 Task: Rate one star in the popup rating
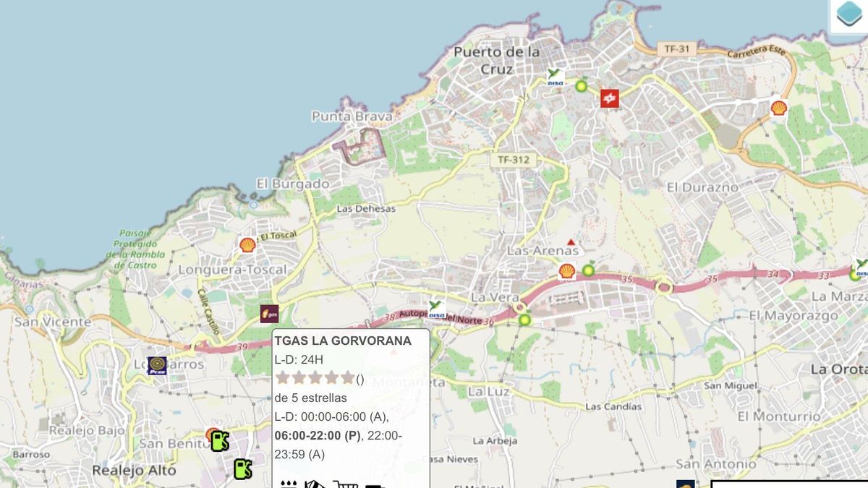coord(282,377)
